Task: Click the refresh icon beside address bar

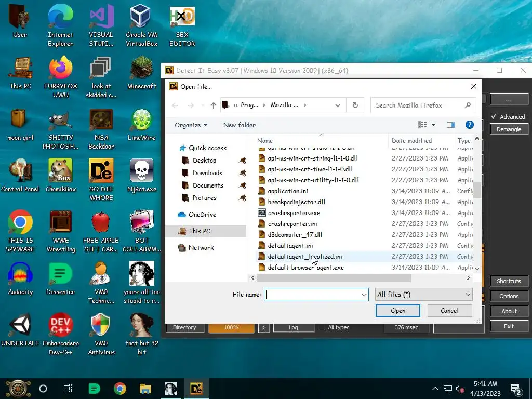Action: point(355,105)
